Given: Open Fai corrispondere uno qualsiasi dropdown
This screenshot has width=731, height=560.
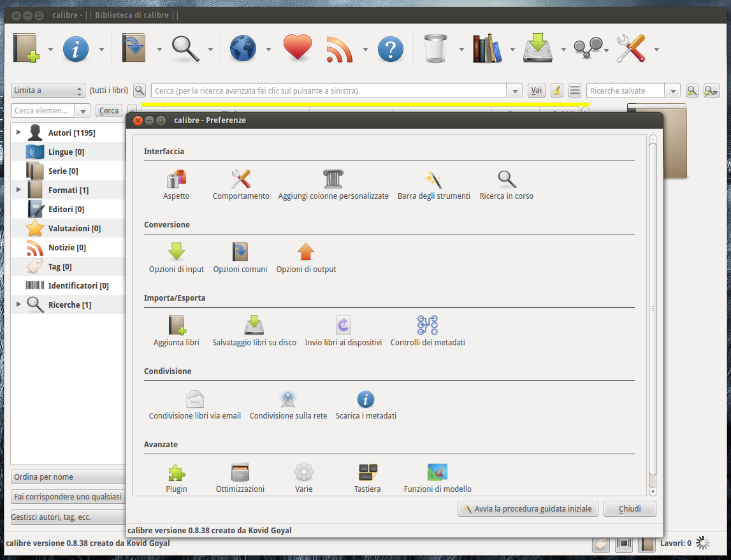Looking at the screenshot, I should pyautogui.click(x=69, y=497).
